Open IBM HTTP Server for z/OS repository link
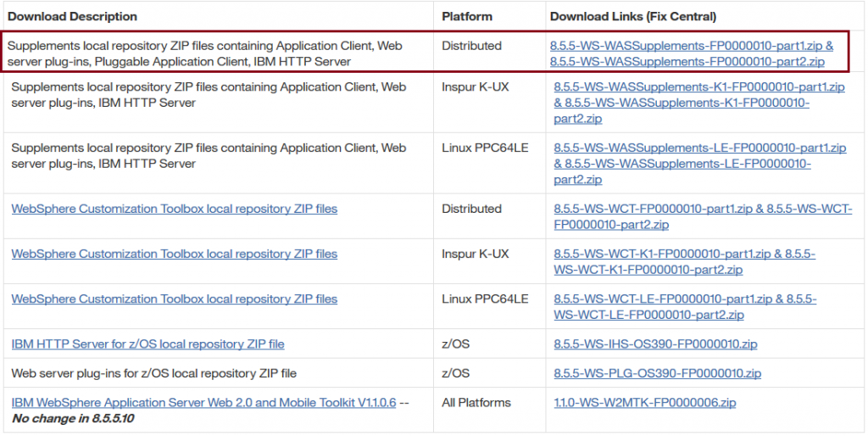This screenshot has width=868, height=436. [x=147, y=344]
